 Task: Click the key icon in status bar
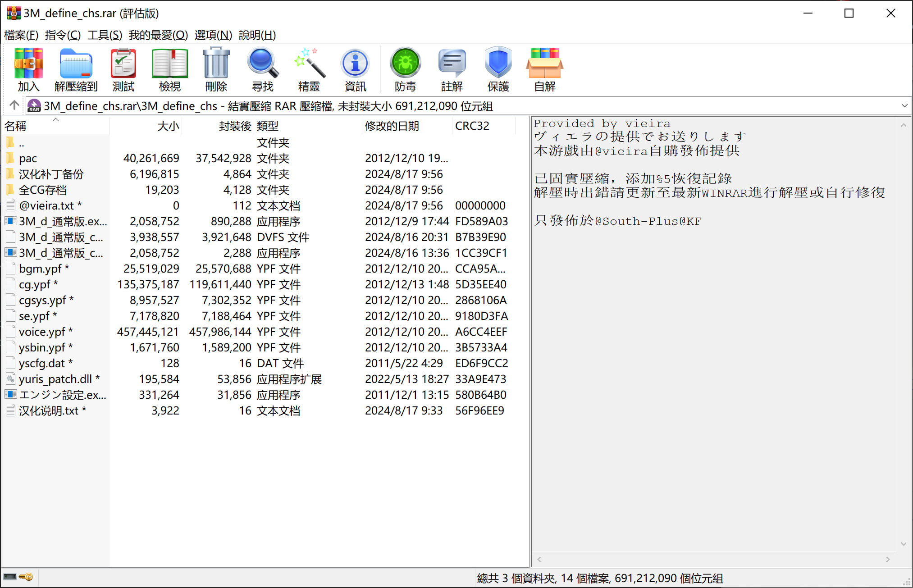27,577
